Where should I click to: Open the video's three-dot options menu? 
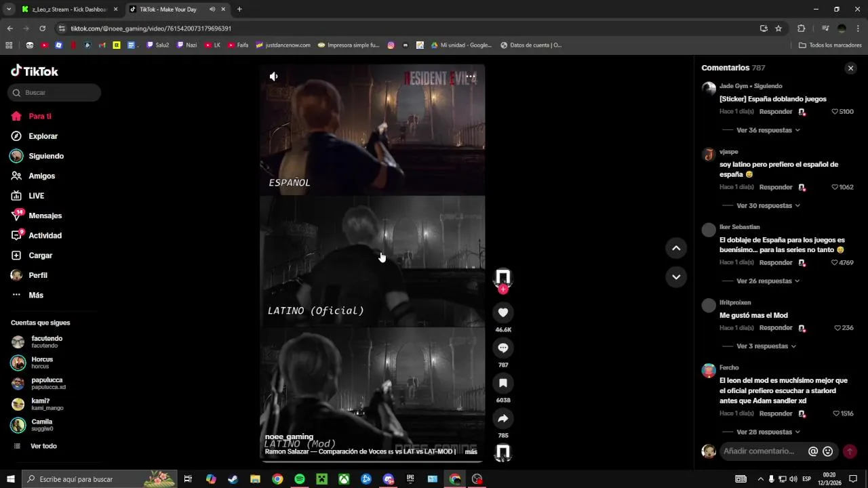470,77
